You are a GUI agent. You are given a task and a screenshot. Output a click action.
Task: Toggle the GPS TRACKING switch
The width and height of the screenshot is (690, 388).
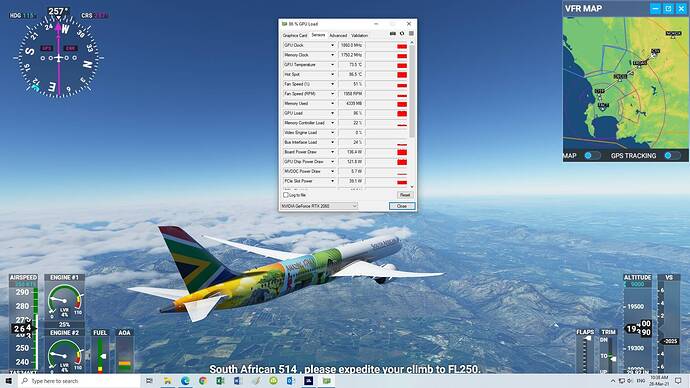click(672, 156)
